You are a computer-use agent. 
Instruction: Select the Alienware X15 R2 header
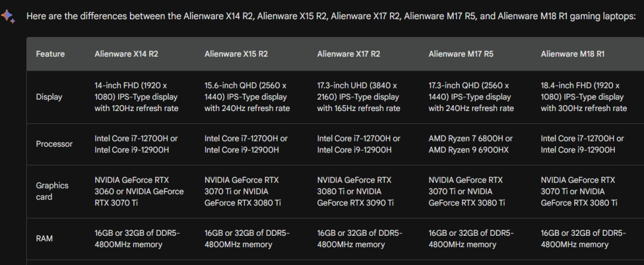coord(236,54)
